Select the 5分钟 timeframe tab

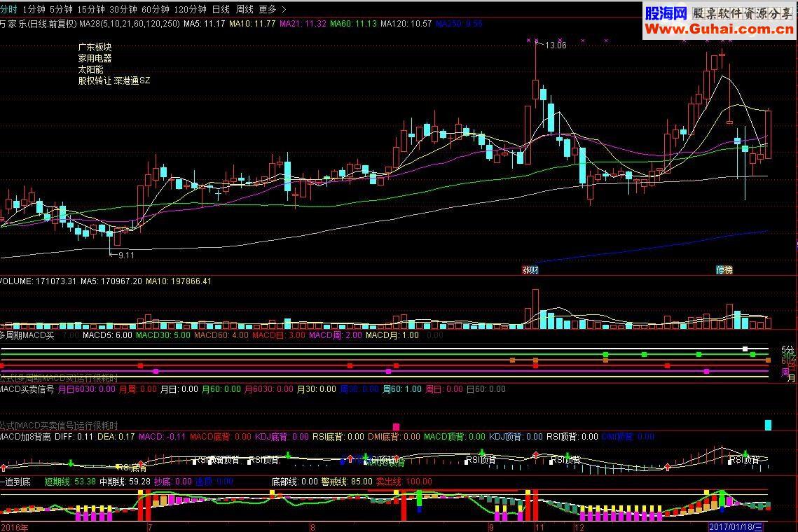point(61,9)
